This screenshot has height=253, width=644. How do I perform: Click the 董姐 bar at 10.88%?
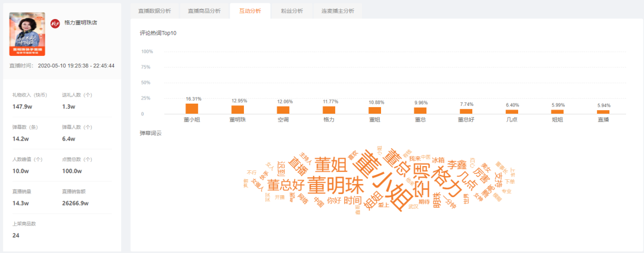pyautogui.click(x=374, y=110)
